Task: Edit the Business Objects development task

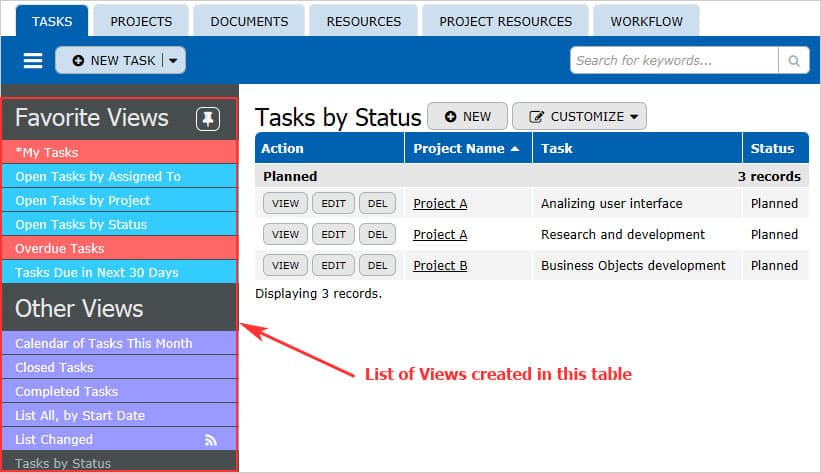Action: pyautogui.click(x=333, y=265)
